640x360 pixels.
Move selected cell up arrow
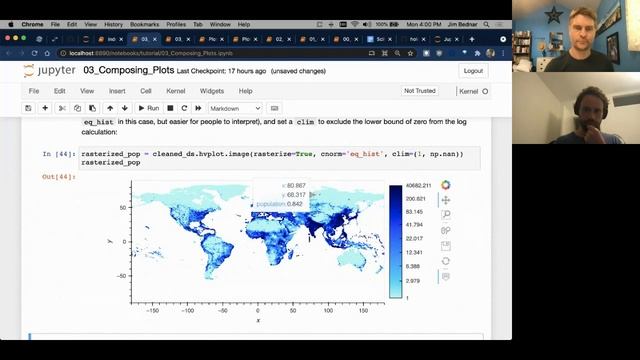pos(110,108)
